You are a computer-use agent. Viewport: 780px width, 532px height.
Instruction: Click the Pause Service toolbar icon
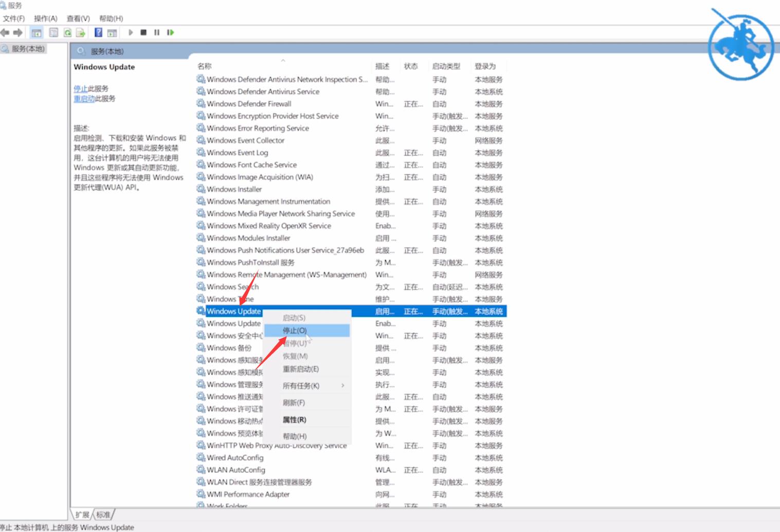(x=157, y=32)
